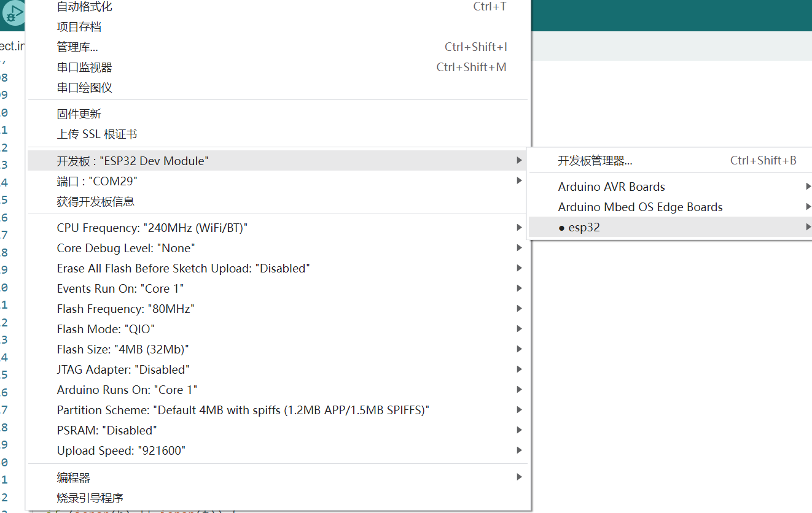Click arrow beside Core Debug Level row
The width and height of the screenshot is (812, 513).
coord(520,248)
